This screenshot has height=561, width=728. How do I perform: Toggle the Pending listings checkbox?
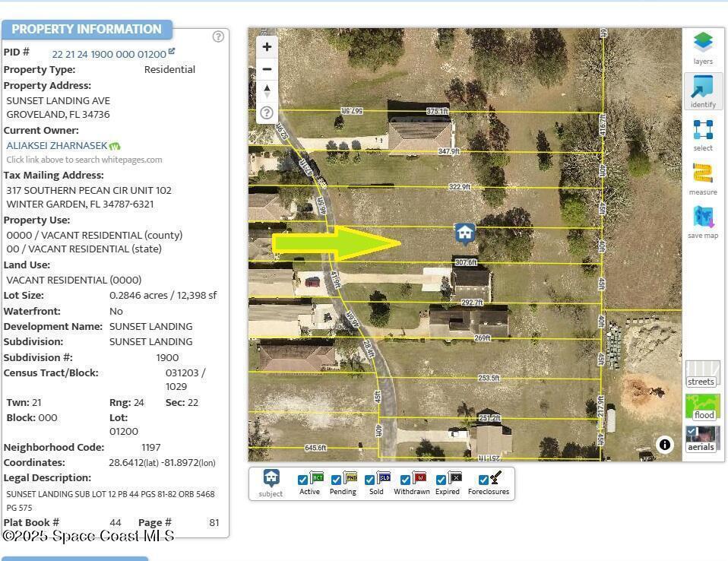tap(336, 480)
